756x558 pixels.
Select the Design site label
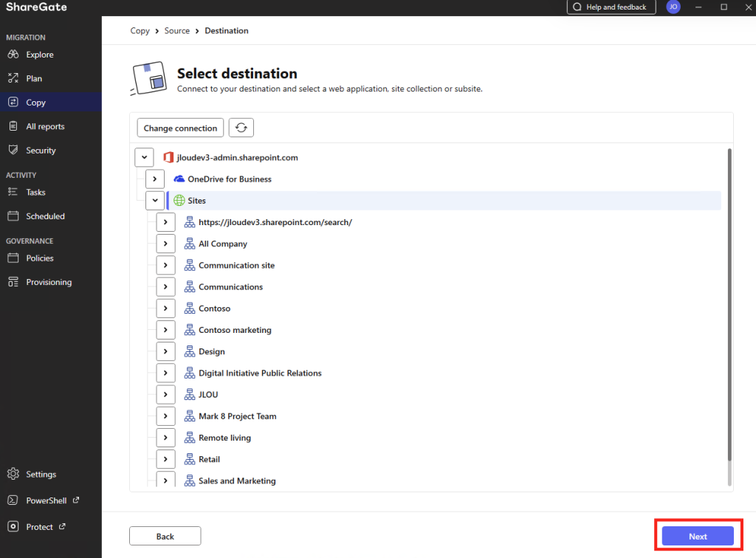pos(212,351)
